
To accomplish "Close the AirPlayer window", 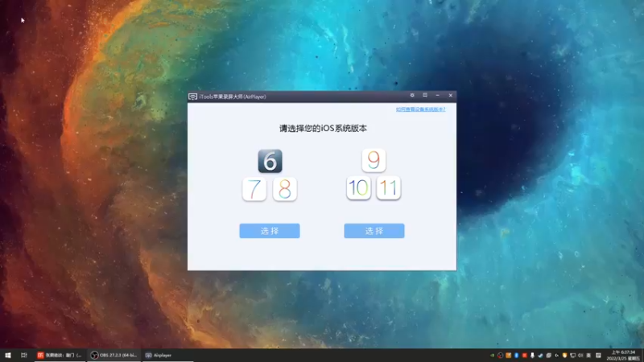I will 451,95.
